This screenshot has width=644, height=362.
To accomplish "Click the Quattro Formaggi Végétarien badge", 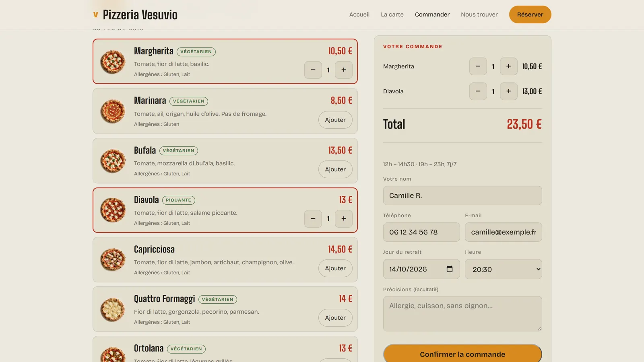I will [x=218, y=299].
